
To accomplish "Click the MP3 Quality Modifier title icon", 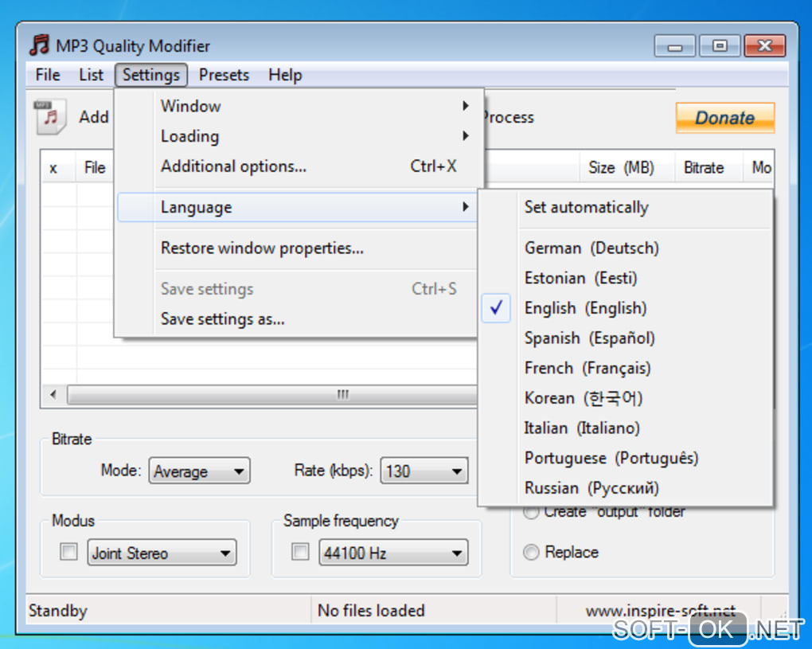I will click(39, 45).
